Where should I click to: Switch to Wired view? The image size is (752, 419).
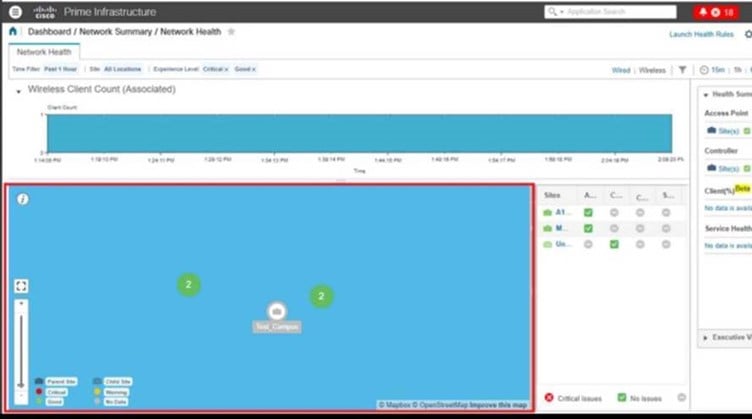coord(621,70)
